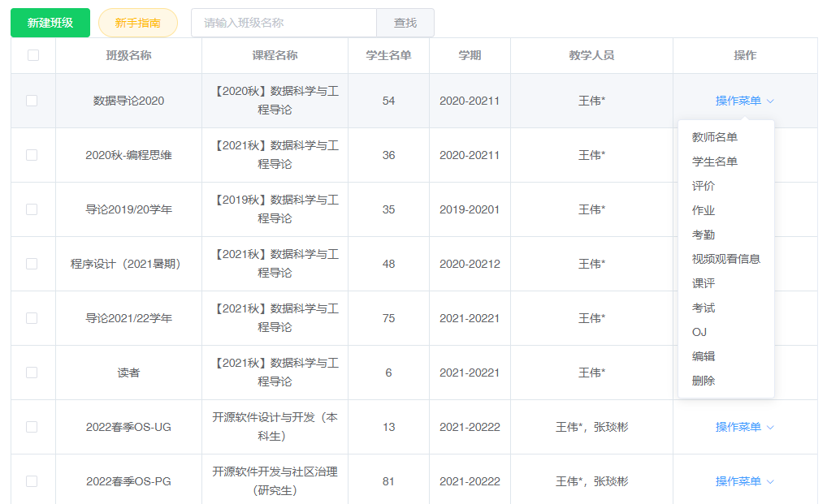The width and height of the screenshot is (827, 504).
Task: Expand 操作菜单 for 2022春季OS-UG row
Action: tap(744, 427)
